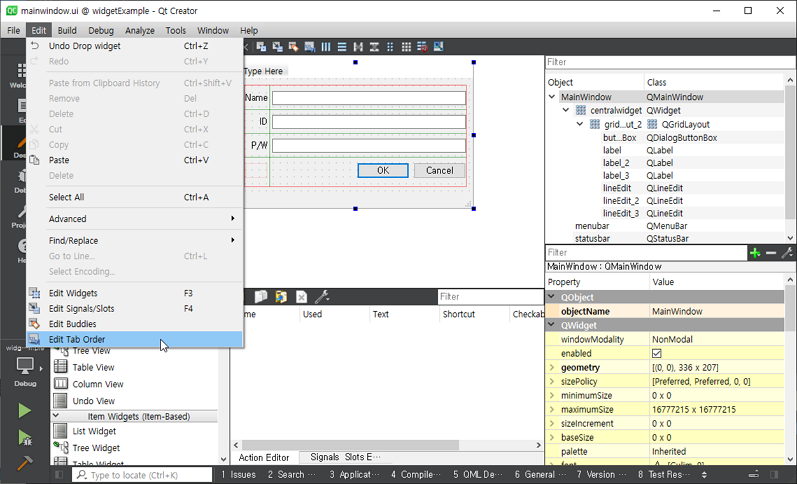Click the Build hammer icon
Screen dimensions: 797x484
(x=25, y=463)
